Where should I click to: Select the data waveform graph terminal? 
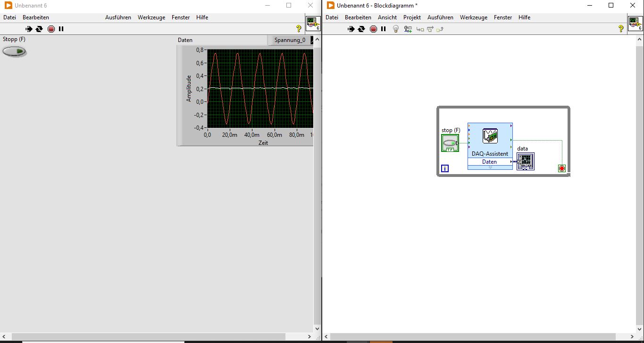pyautogui.click(x=526, y=161)
